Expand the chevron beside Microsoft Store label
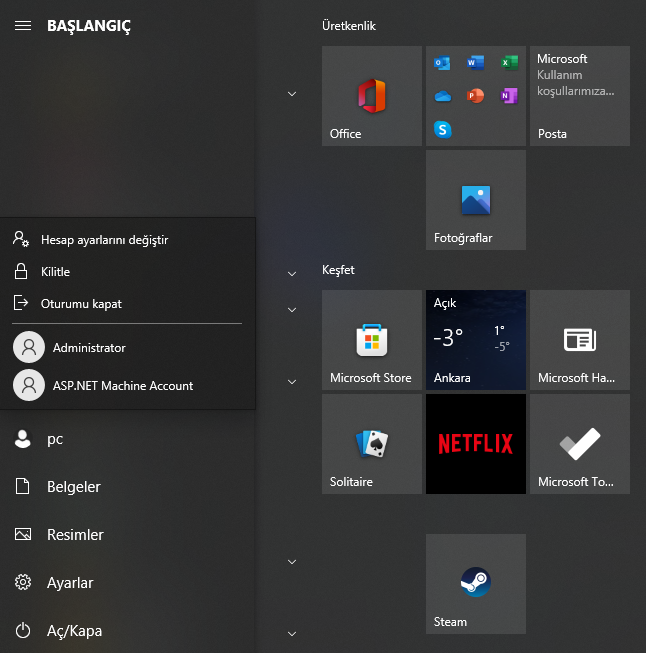This screenshot has width=646, height=653. coord(292,382)
